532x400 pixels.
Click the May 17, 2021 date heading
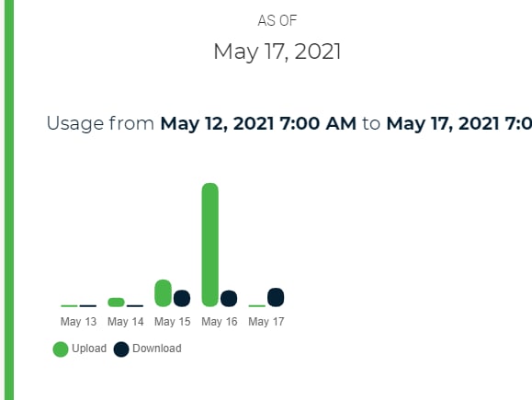click(x=277, y=51)
